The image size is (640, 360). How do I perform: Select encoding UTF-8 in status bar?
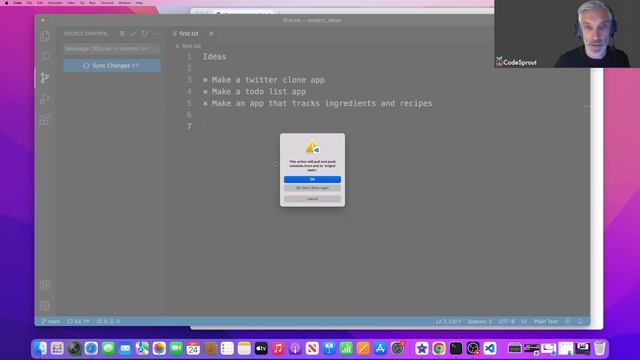(x=507, y=321)
